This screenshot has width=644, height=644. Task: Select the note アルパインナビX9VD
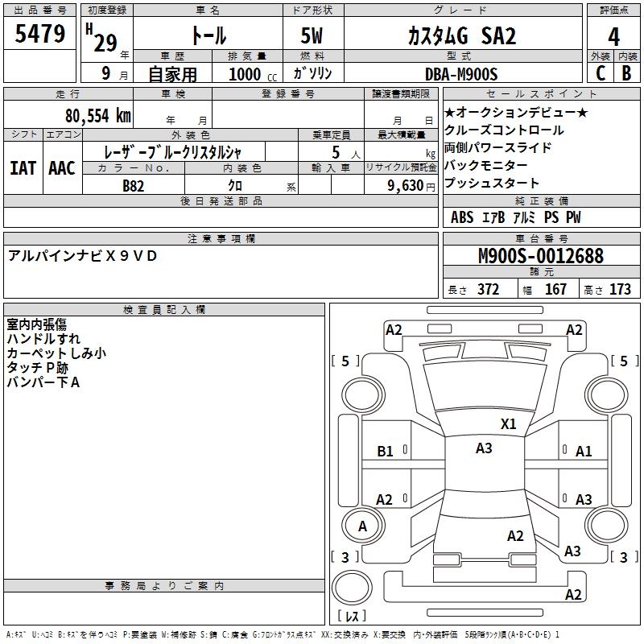click(x=82, y=256)
